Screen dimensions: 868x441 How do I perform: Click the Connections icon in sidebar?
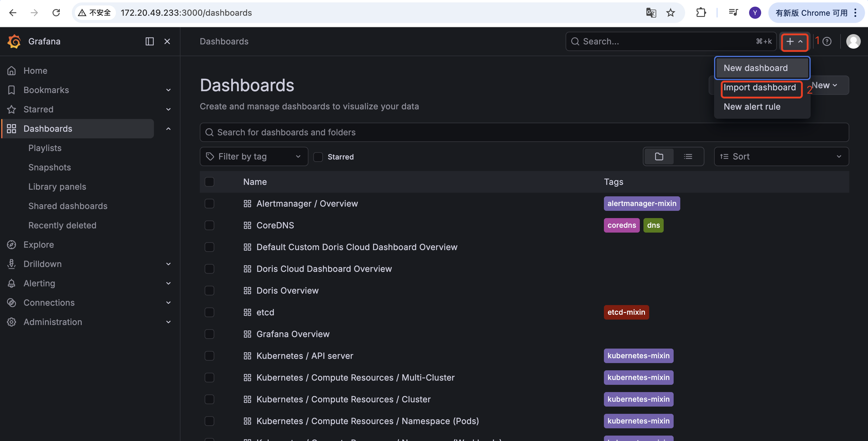(x=11, y=302)
